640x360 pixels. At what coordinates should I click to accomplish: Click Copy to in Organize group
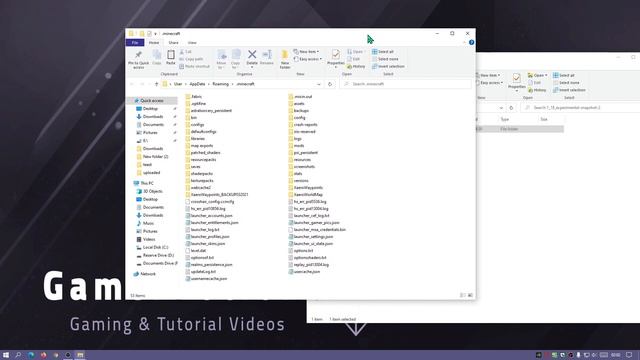(x=236, y=59)
